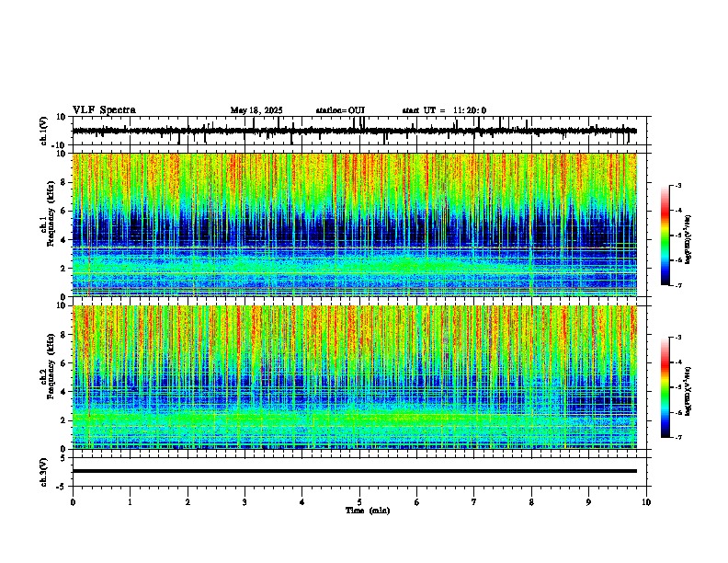Click inside the ch.1 spectrogram panel

354,224
